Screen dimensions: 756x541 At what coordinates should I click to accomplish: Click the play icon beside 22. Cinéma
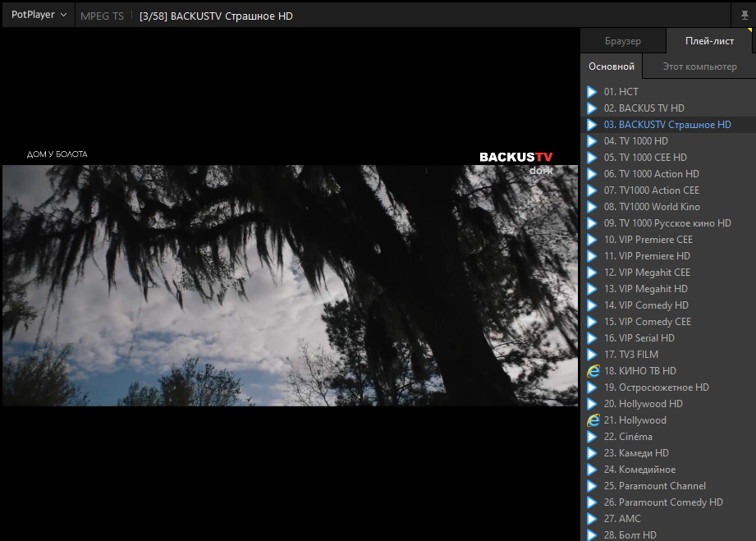tap(592, 437)
